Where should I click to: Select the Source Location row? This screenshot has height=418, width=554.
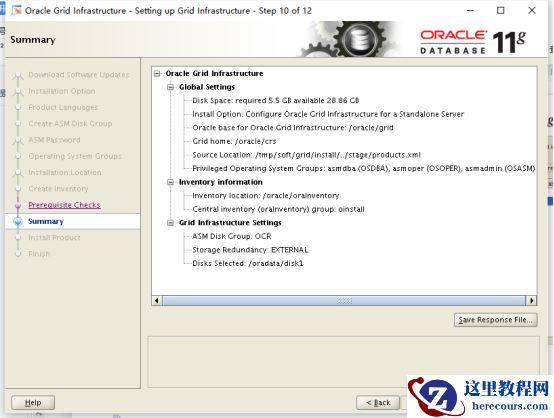[x=306, y=155]
